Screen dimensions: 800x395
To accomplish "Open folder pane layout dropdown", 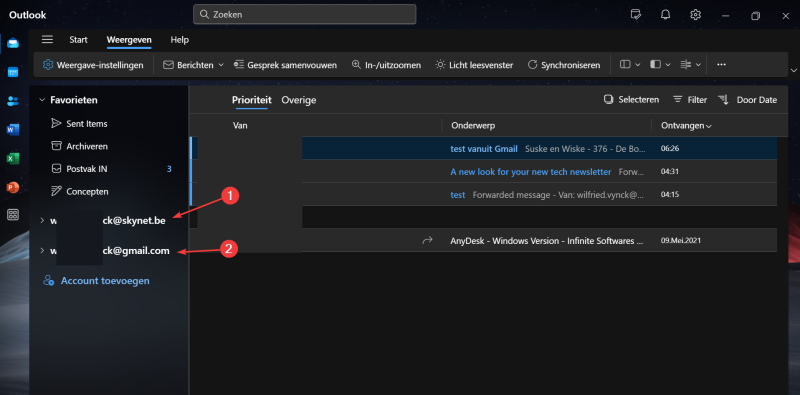I will click(x=630, y=65).
